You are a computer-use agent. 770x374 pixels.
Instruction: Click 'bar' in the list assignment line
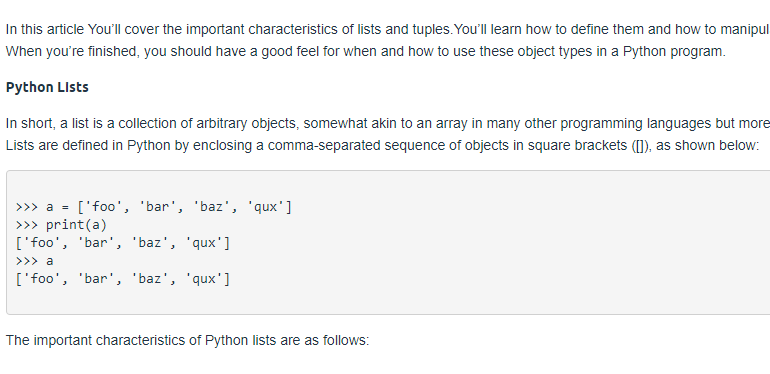[157, 208]
